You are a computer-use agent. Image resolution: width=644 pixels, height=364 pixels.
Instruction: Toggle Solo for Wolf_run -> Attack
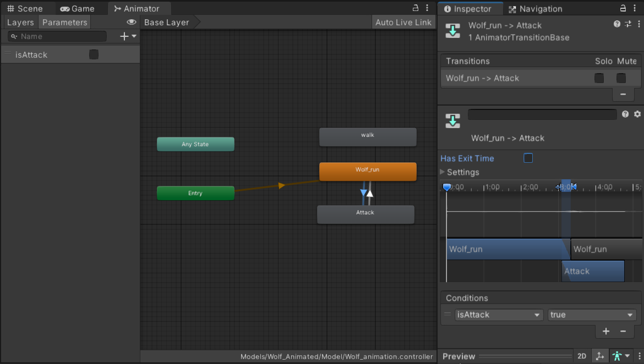click(x=599, y=78)
